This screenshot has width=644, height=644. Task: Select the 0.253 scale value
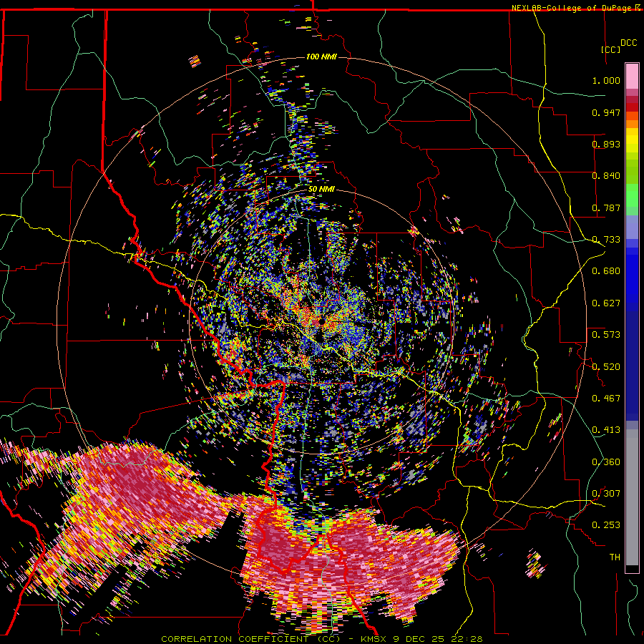[x=606, y=525]
